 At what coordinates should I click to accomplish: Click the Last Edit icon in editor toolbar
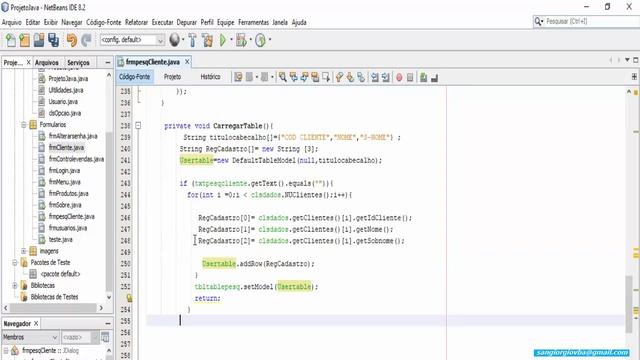point(238,77)
